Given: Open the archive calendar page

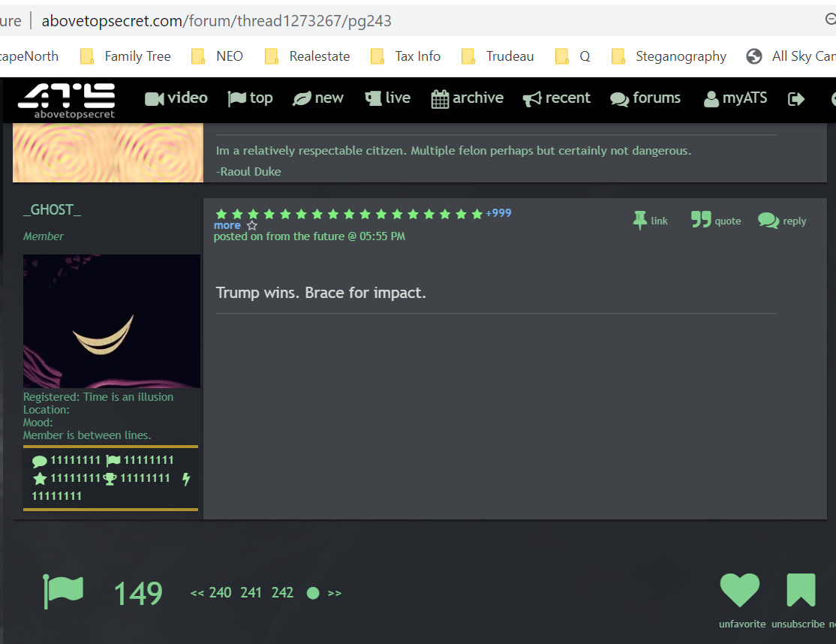Looking at the screenshot, I should coord(467,98).
